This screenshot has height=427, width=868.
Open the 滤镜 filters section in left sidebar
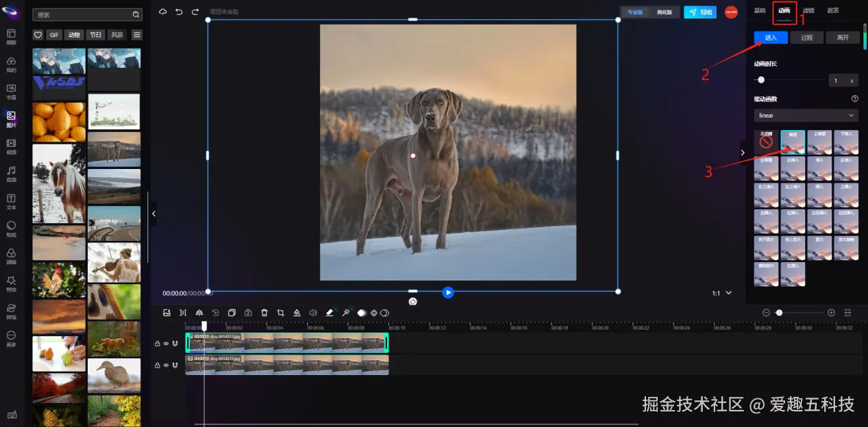coord(11,257)
